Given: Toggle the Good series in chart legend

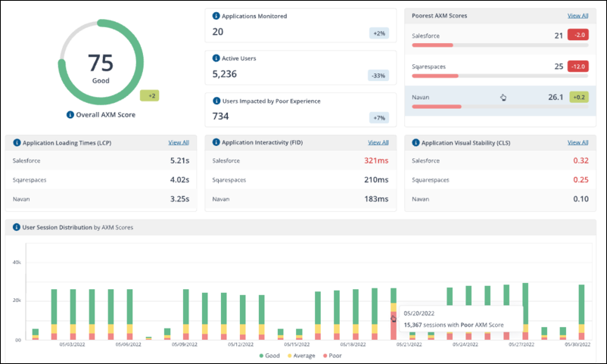Looking at the screenshot, I should pyautogui.click(x=270, y=355).
